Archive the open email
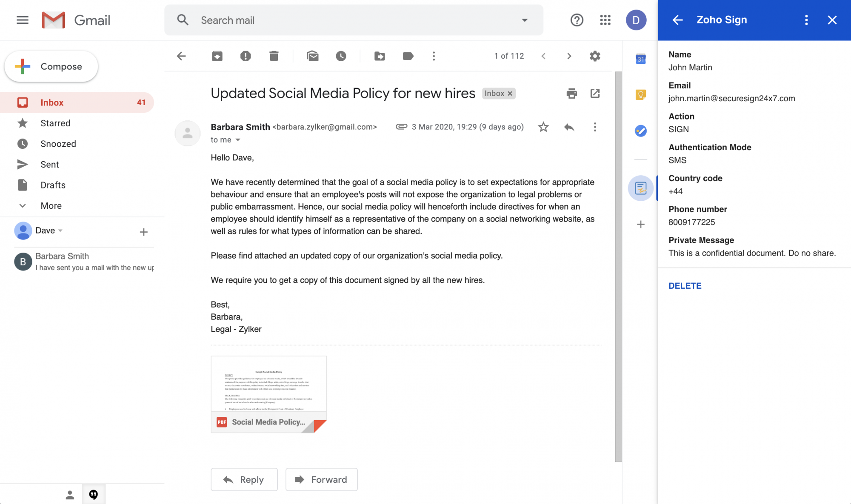Screen dimensions: 851x504 [x=217, y=56]
